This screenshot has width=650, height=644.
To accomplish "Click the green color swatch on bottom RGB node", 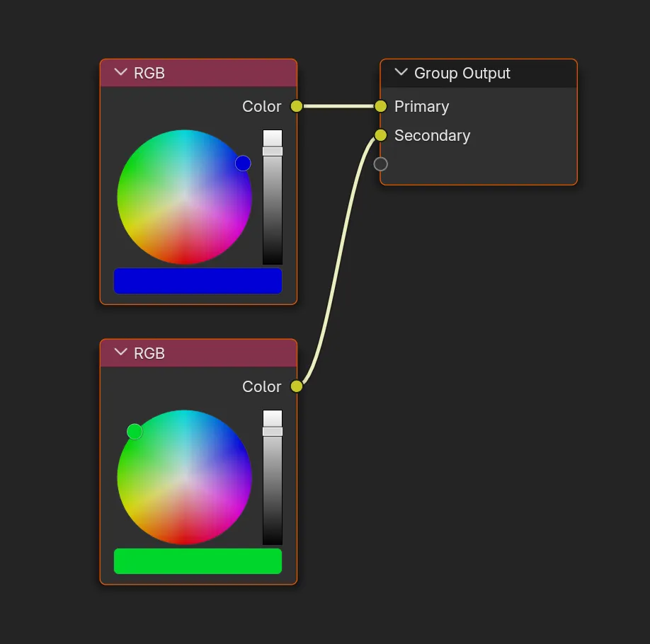I will point(198,560).
